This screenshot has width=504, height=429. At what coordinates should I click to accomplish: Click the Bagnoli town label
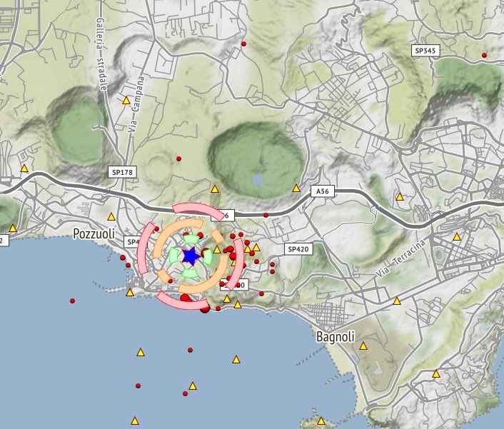(x=336, y=336)
